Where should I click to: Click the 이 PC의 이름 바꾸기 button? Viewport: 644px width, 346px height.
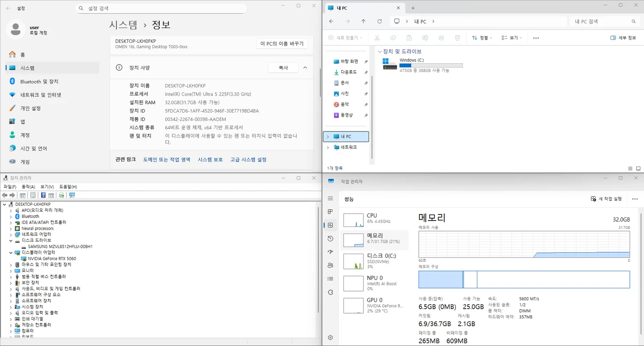pos(282,44)
